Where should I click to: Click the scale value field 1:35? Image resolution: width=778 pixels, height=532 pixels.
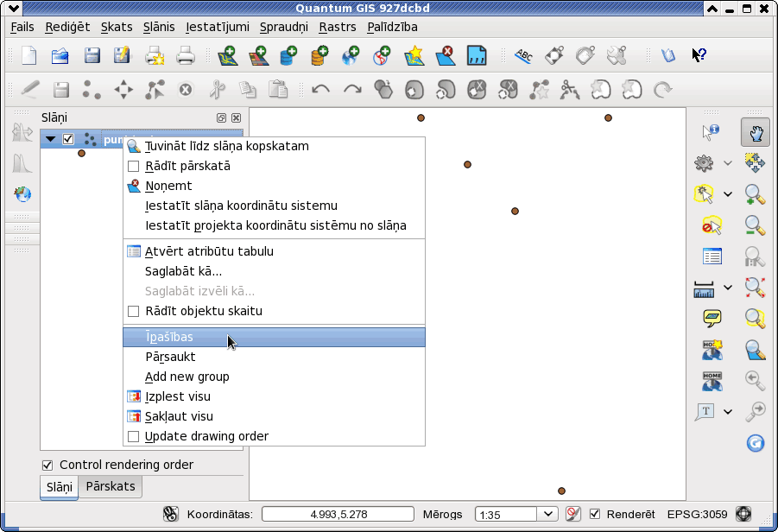pos(506,514)
